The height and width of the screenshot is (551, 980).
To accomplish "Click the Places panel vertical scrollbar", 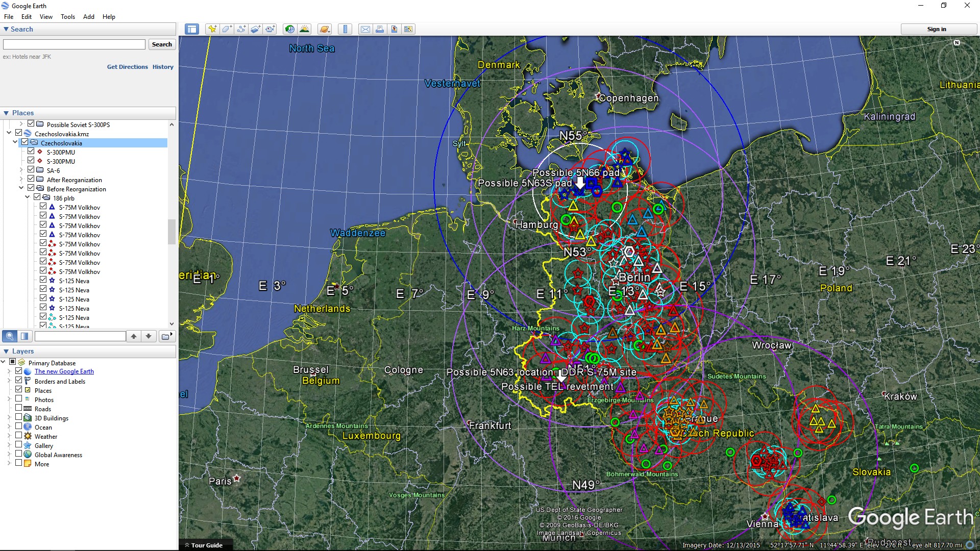I will (x=171, y=232).
